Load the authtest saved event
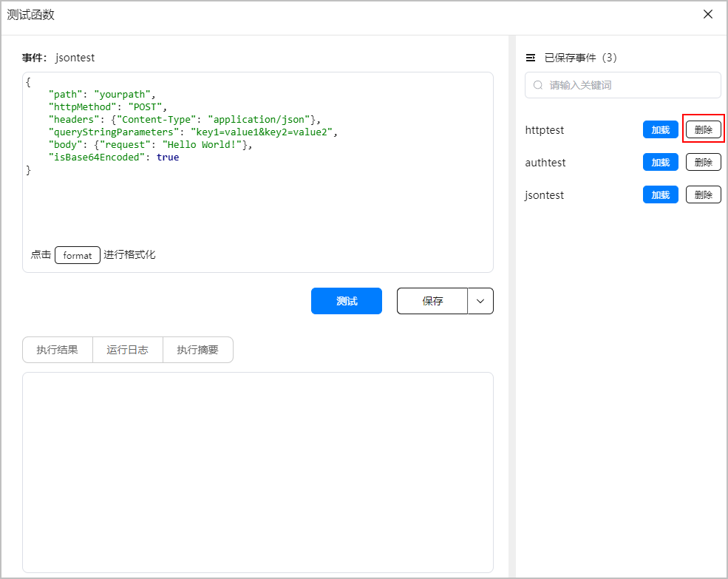728x579 pixels. pyautogui.click(x=660, y=162)
